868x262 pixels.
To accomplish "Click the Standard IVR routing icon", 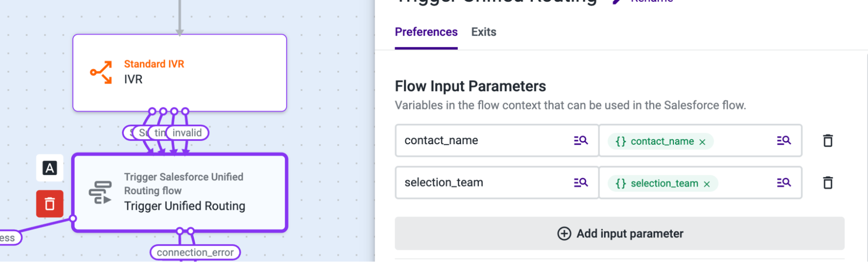I will click(x=101, y=72).
